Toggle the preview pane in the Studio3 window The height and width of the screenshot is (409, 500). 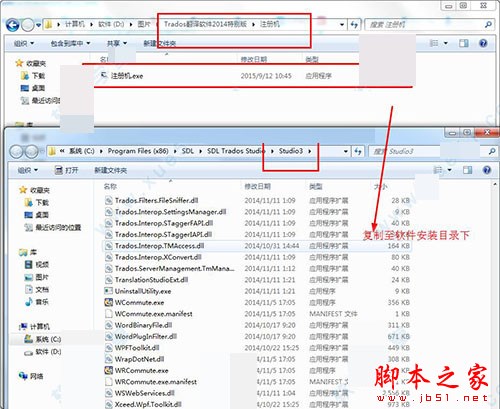coord(467,170)
